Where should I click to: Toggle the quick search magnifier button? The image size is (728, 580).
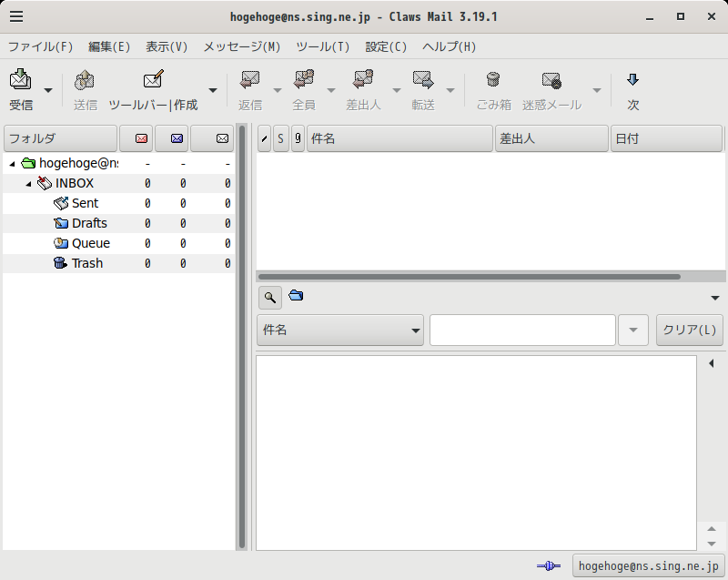pos(270,297)
